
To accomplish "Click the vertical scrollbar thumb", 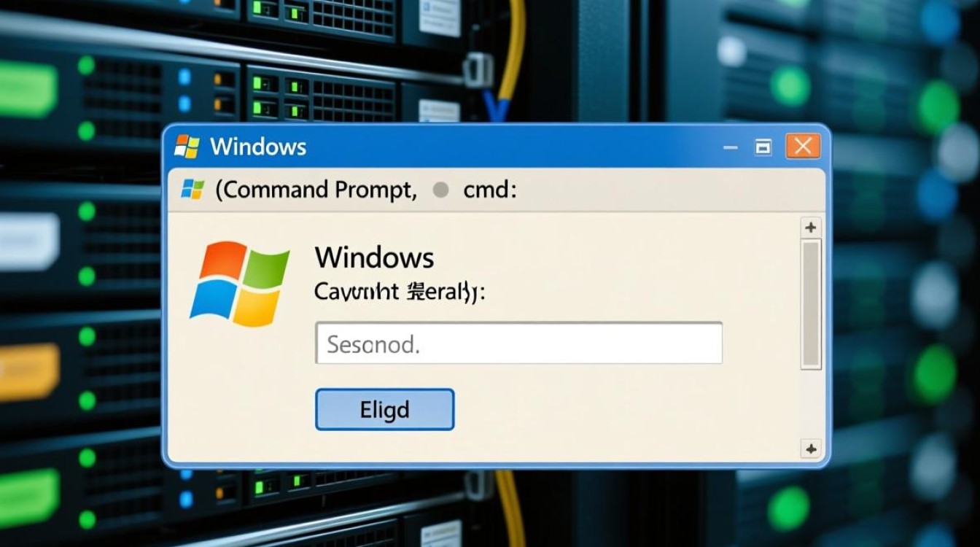I will click(x=811, y=305).
